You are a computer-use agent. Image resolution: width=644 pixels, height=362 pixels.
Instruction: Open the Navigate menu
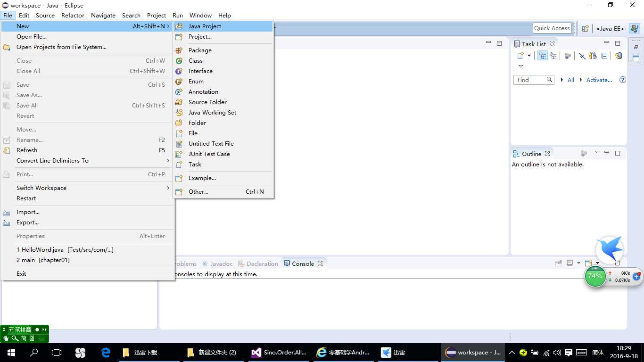(103, 15)
